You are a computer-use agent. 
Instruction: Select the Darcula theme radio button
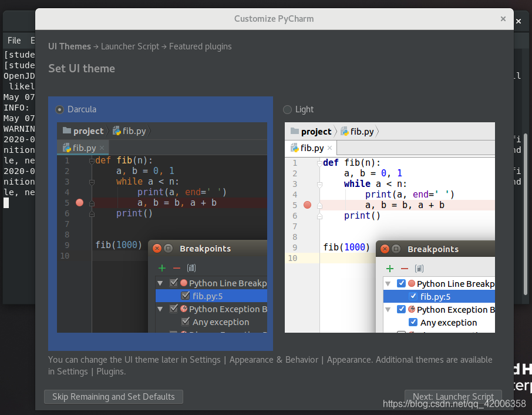coord(60,109)
